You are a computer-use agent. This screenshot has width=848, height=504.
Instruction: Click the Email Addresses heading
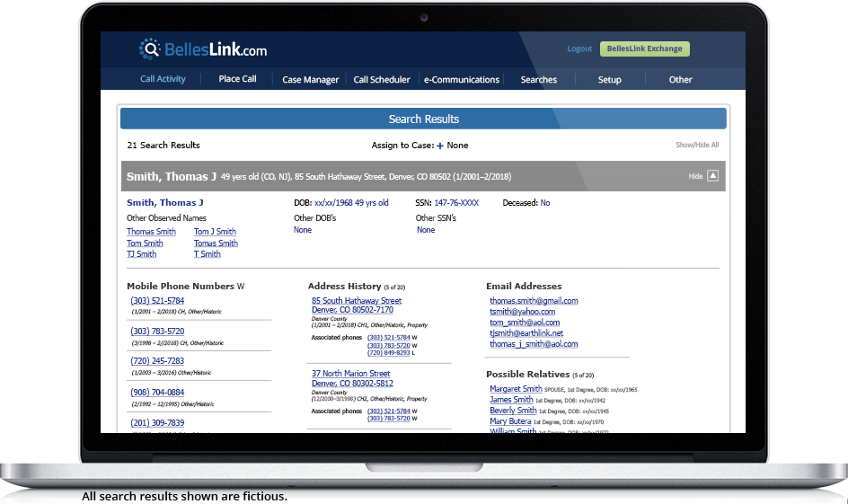click(524, 286)
